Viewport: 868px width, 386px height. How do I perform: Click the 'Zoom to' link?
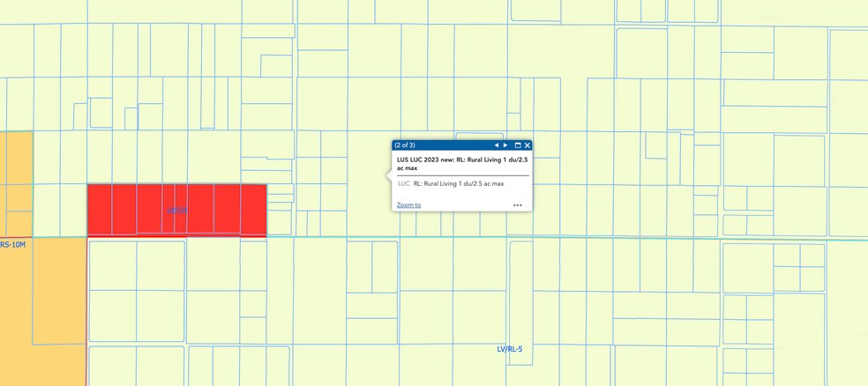click(408, 205)
